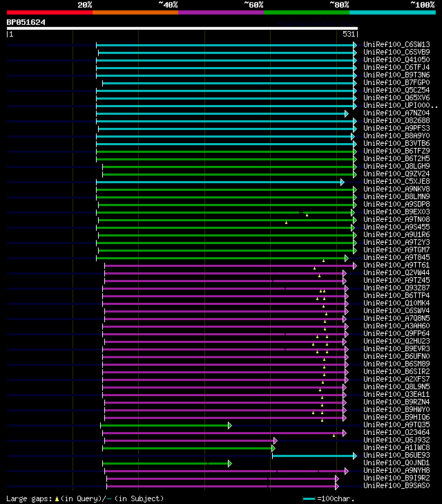442x504 pixels.
Task: Select the UniRef100_B6TFZ9 label
Action: (x=396, y=151)
